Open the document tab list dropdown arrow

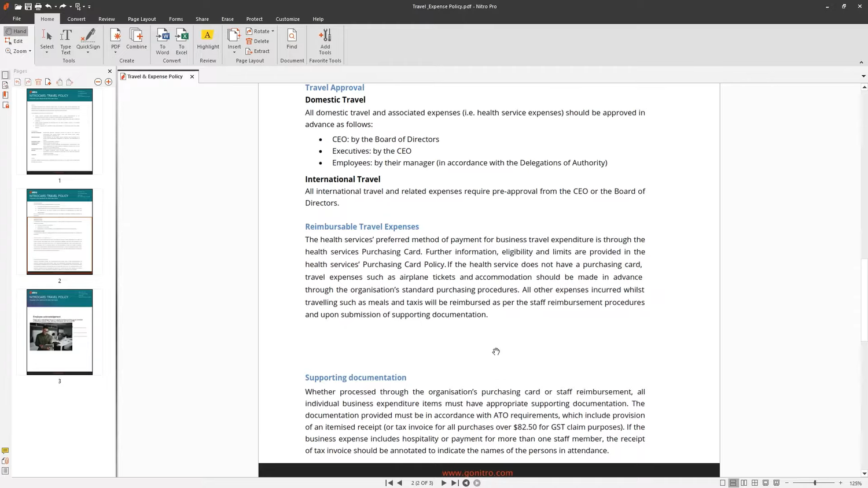tap(863, 76)
